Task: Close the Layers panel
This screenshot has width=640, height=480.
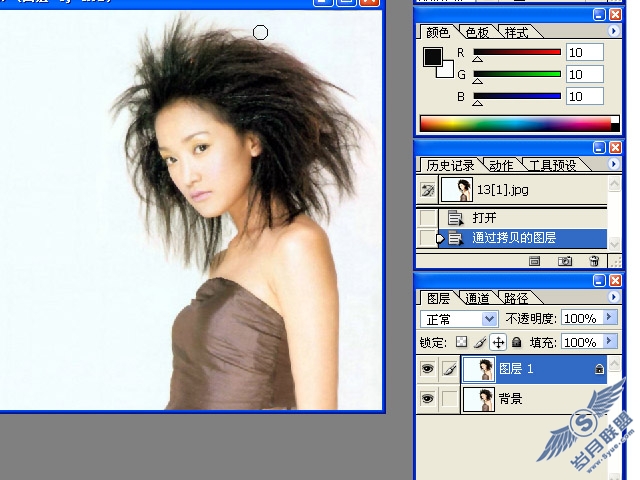Action: [616, 280]
